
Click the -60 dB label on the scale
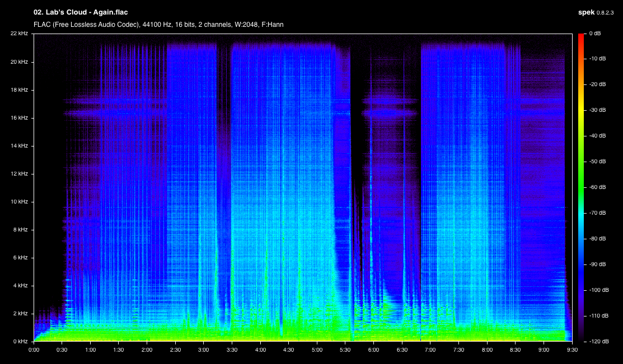pos(597,187)
